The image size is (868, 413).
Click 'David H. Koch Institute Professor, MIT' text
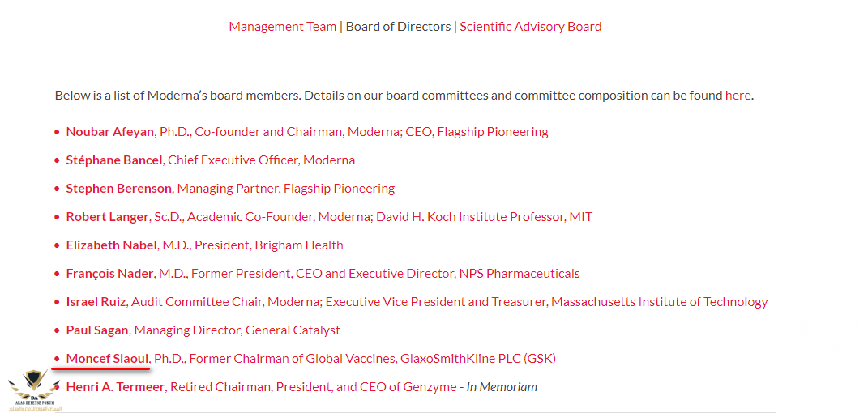485,217
